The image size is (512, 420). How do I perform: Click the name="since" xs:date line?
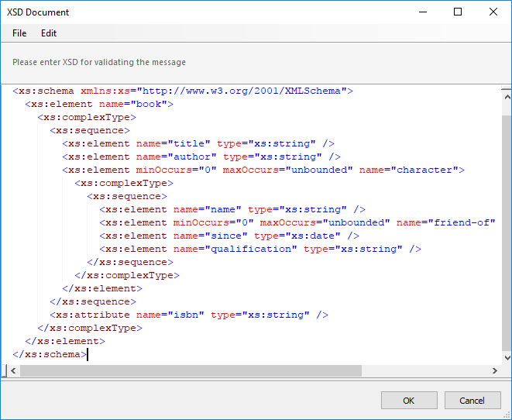point(229,236)
